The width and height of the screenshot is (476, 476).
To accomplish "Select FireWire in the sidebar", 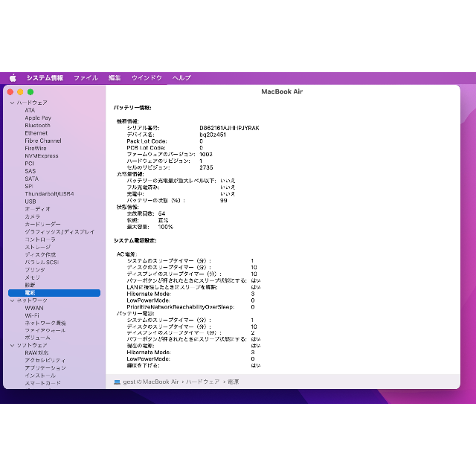I will pos(36,148).
